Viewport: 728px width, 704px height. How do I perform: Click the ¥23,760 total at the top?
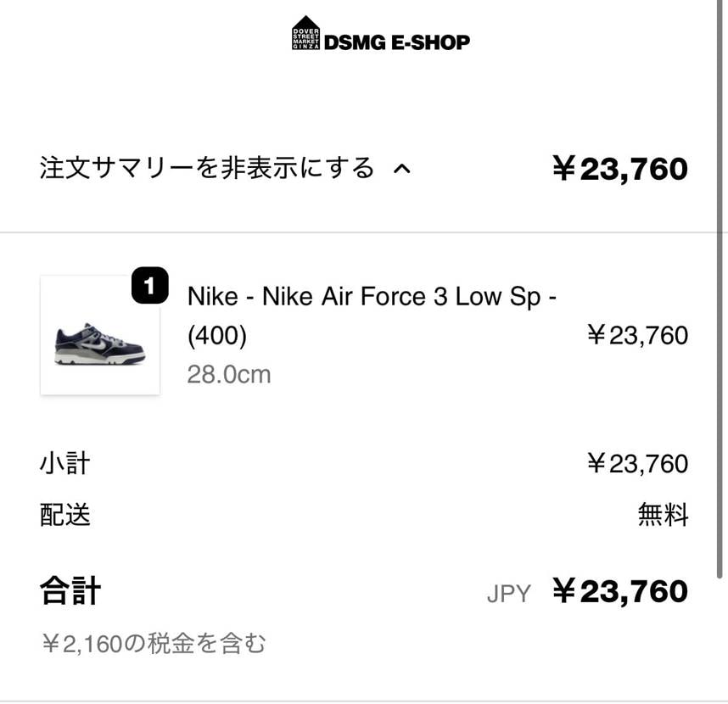tap(621, 168)
